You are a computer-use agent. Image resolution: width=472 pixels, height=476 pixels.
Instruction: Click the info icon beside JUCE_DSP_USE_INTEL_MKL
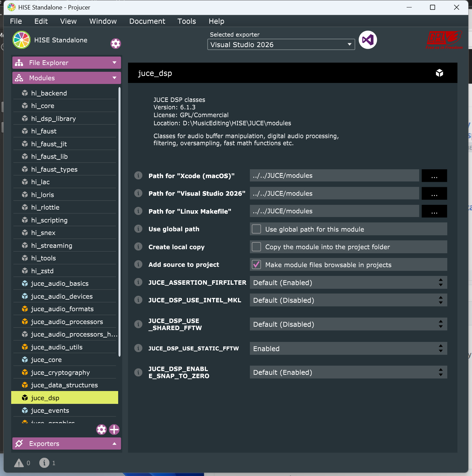click(138, 300)
